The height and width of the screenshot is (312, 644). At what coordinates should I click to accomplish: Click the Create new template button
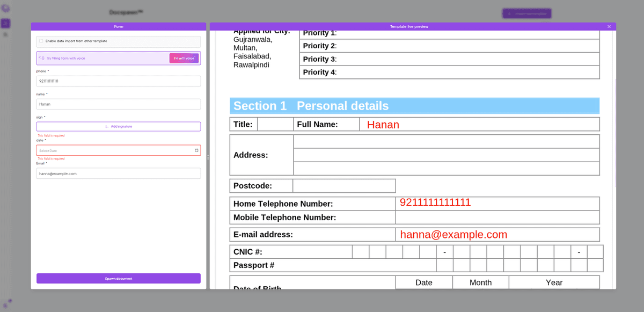tap(526, 13)
